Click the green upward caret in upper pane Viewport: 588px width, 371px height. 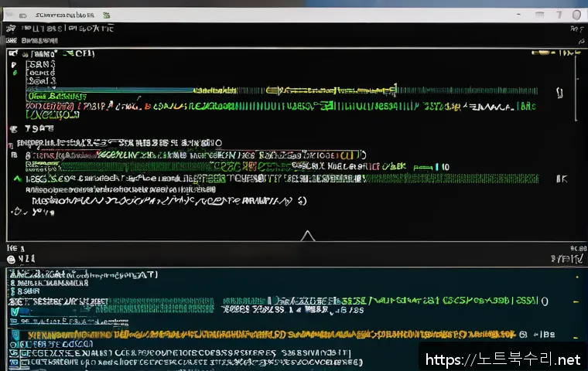(x=17, y=179)
